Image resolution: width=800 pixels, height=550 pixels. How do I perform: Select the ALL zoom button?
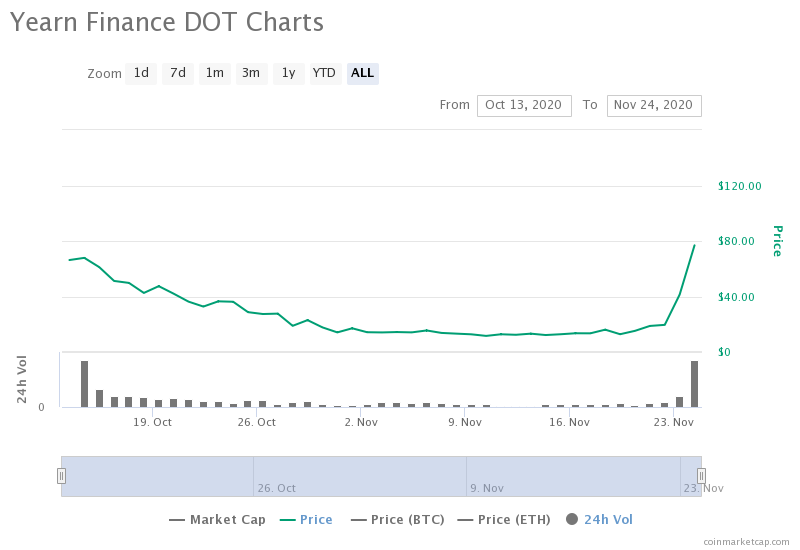363,73
